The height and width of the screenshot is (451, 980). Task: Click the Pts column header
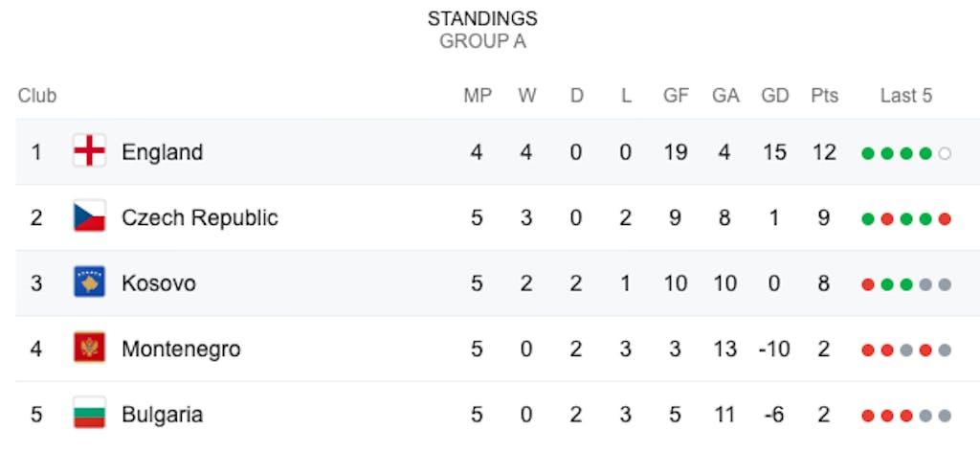click(x=824, y=96)
